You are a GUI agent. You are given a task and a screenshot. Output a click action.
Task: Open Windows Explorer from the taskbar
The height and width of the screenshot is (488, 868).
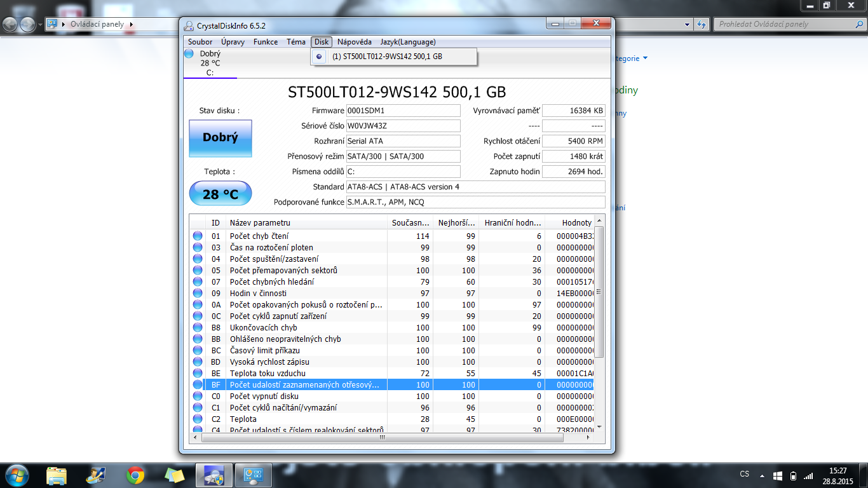pos(57,475)
